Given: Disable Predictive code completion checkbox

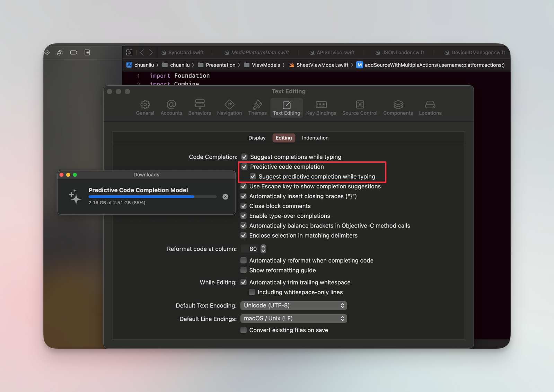Looking at the screenshot, I should click(x=245, y=167).
